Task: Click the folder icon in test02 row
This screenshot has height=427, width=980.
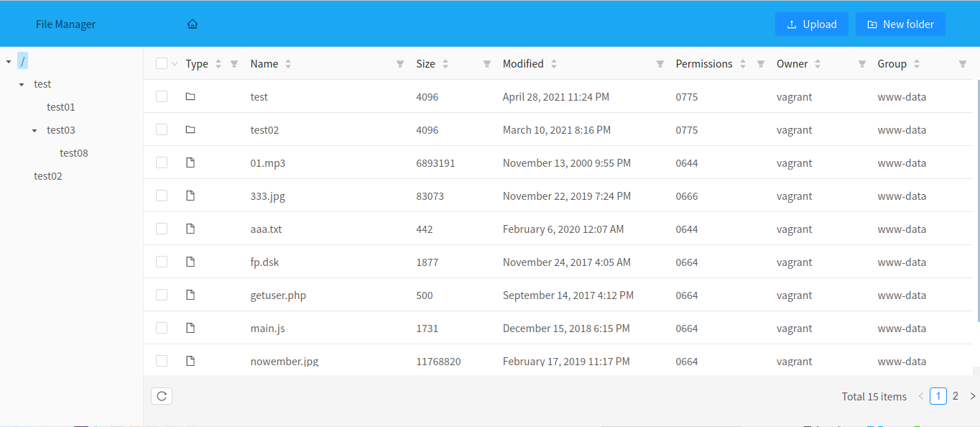Action: click(x=190, y=130)
